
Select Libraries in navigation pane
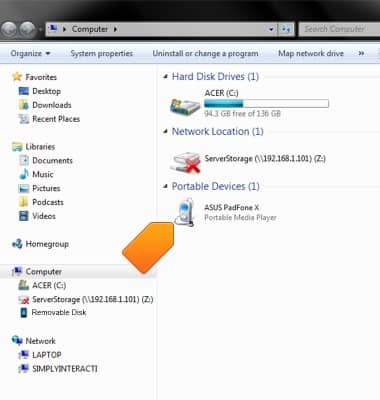coord(40,147)
